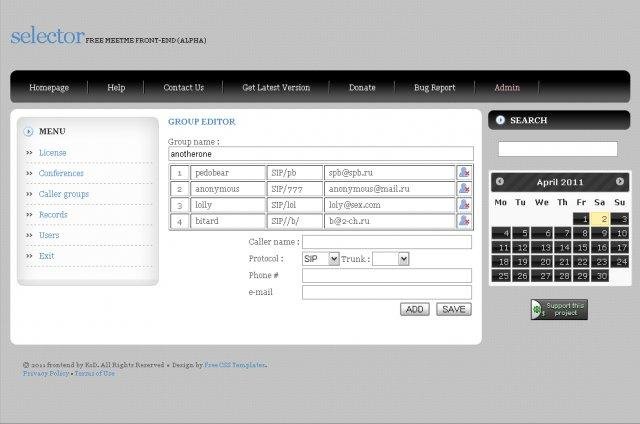
Task: Click bitard name cell
Action: pyautogui.click(x=228, y=221)
